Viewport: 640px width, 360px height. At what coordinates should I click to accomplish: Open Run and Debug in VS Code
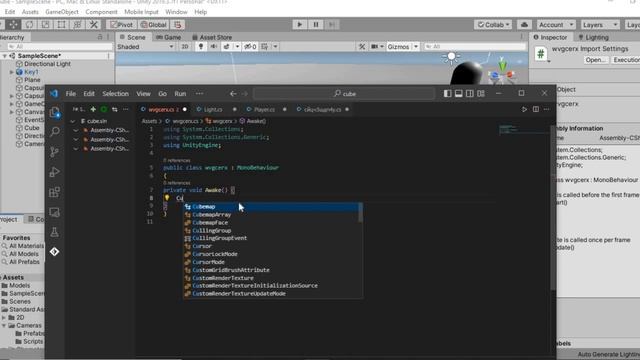(55, 172)
